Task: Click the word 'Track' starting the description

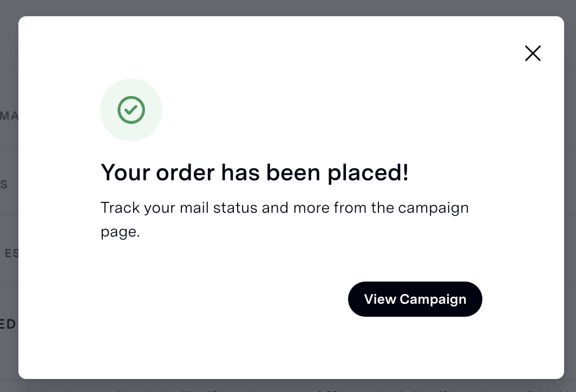Action: click(120, 207)
